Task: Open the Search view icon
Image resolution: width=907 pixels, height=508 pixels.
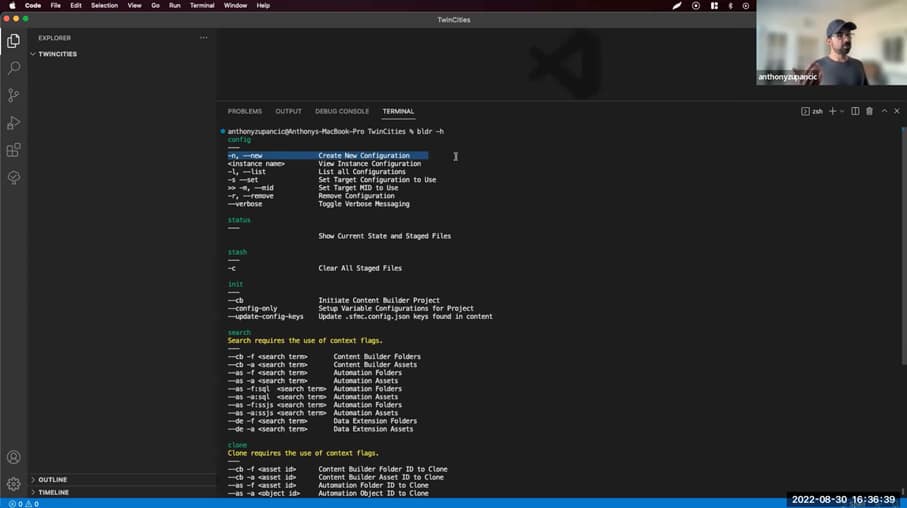Action: tap(13, 68)
